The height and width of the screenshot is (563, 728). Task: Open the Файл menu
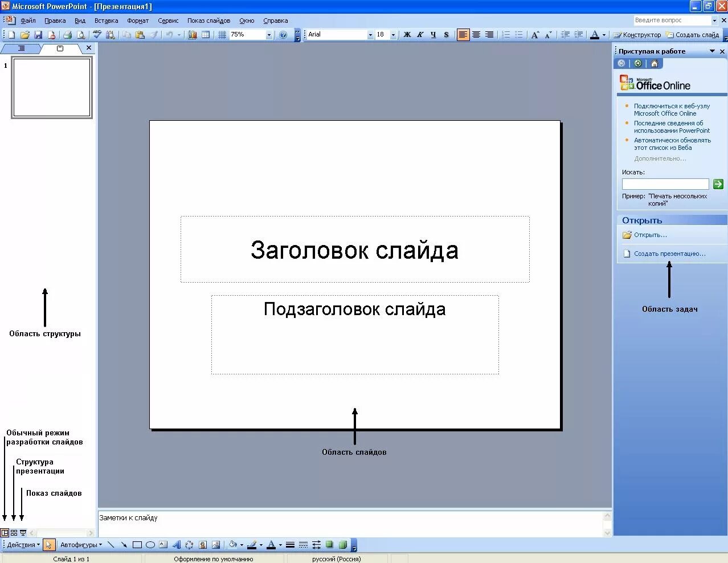click(28, 21)
